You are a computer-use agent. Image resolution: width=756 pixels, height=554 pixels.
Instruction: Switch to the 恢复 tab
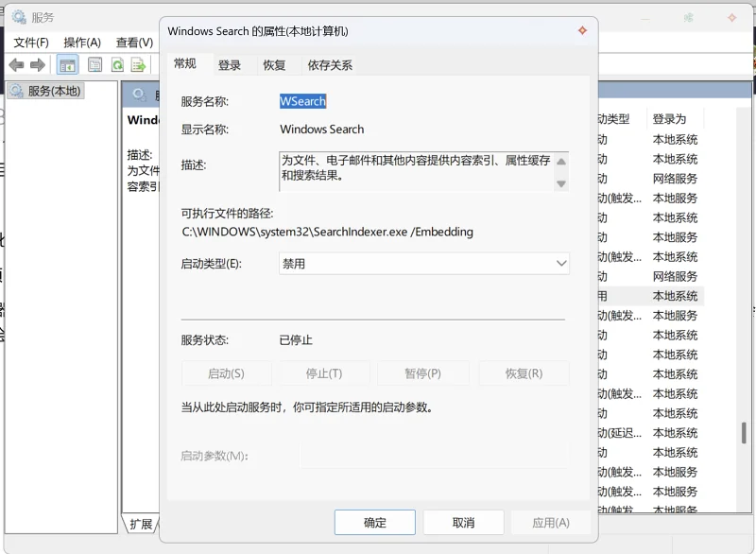(x=274, y=65)
